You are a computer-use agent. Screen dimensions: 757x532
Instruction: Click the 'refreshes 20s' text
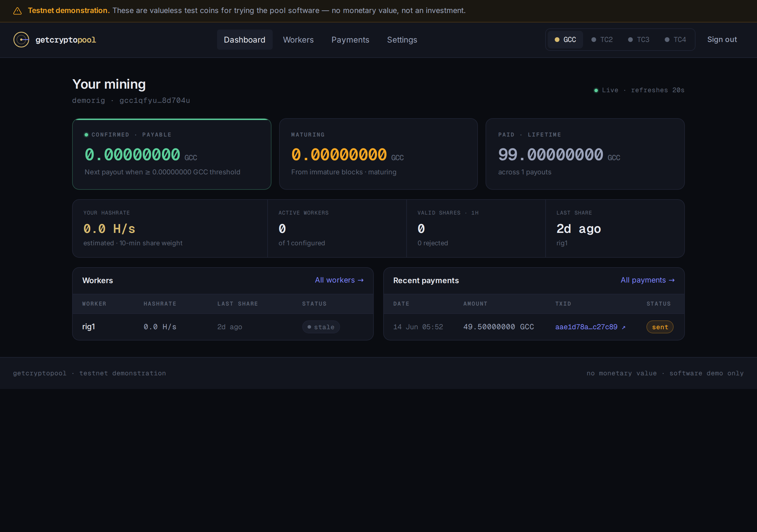[x=657, y=90]
